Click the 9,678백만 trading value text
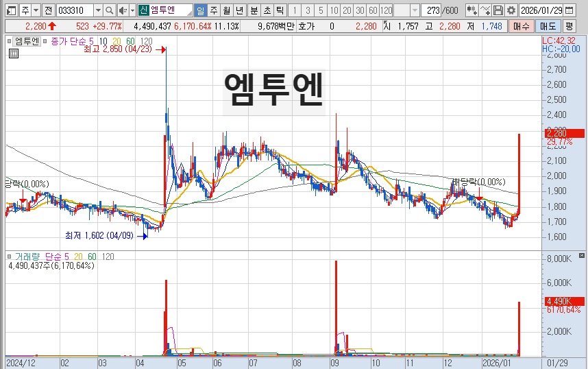Screen dimensions: 588x369 [276, 26]
